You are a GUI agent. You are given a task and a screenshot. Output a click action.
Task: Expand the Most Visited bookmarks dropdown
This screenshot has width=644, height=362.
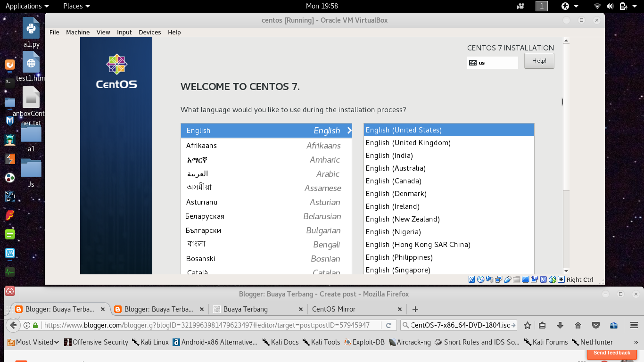33,342
